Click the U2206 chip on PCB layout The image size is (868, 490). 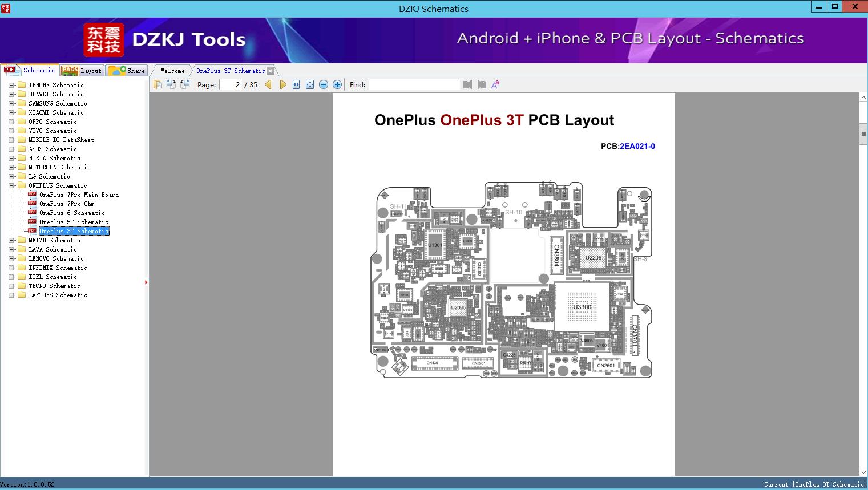(594, 257)
